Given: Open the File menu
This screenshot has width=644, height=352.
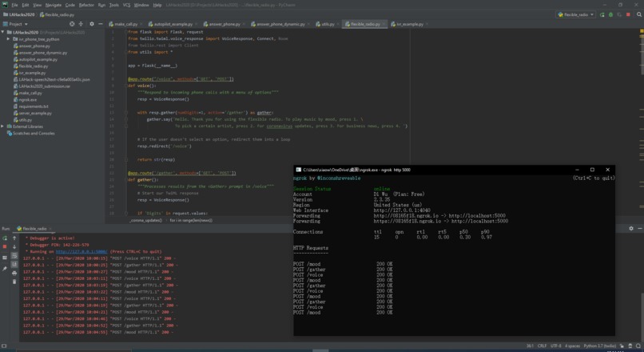Looking at the screenshot, I should click(x=14, y=5).
